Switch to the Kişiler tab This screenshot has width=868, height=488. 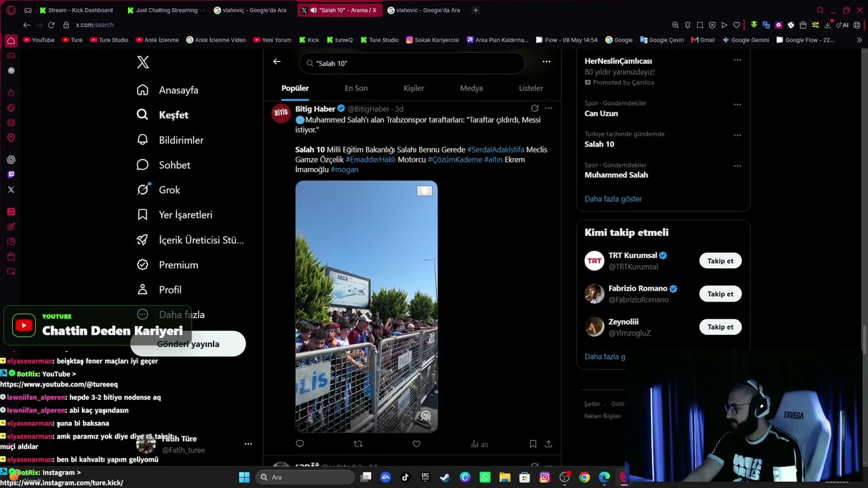coord(414,88)
